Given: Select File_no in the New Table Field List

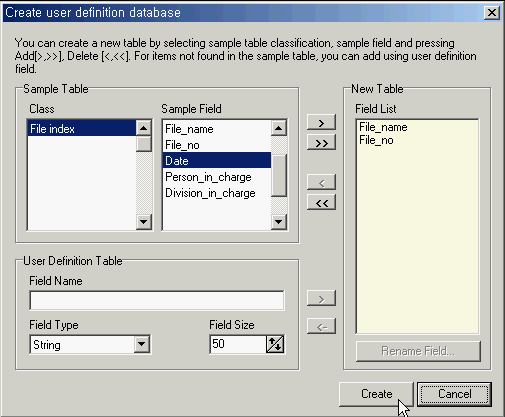Looking at the screenshot, I should (376, 140).
